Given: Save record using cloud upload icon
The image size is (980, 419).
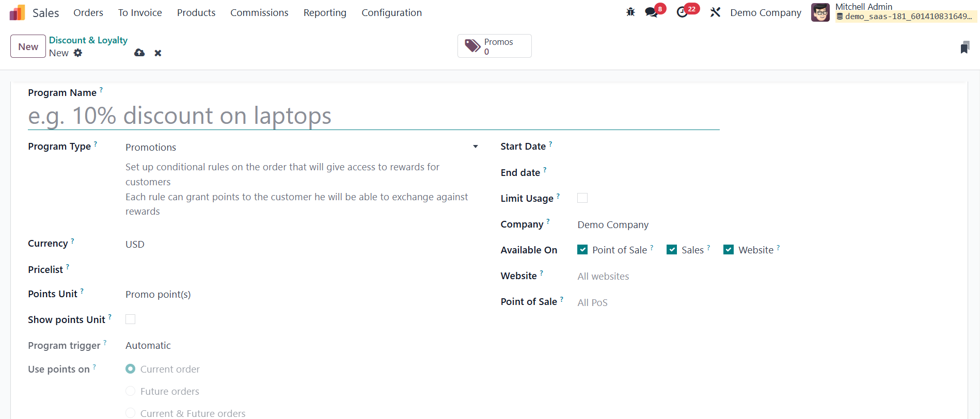Looking at the screenshot, I should point(139,53).
